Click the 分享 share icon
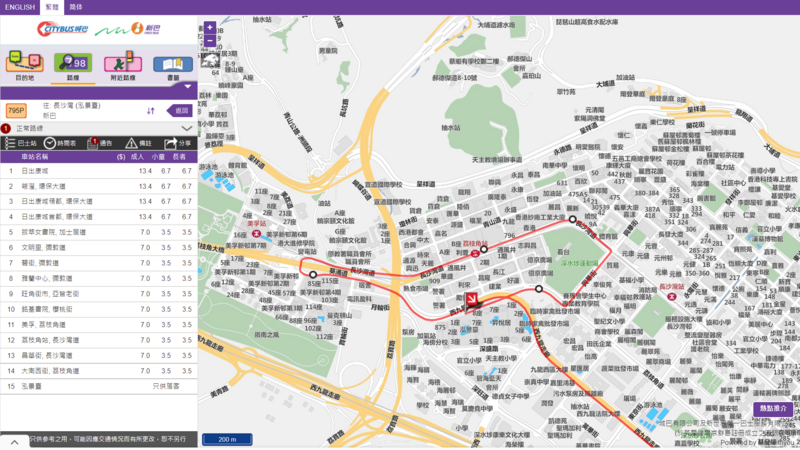Viewport: 800px width, 450px height. [177, 143]
